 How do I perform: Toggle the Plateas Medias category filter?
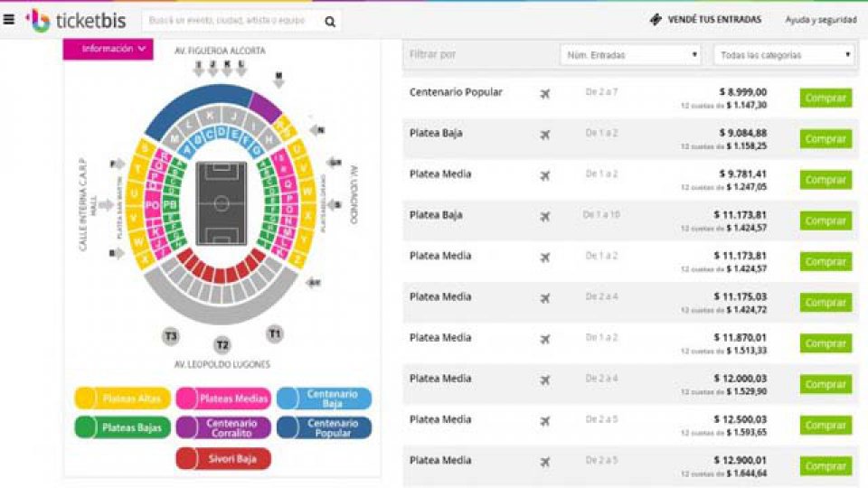223,399
